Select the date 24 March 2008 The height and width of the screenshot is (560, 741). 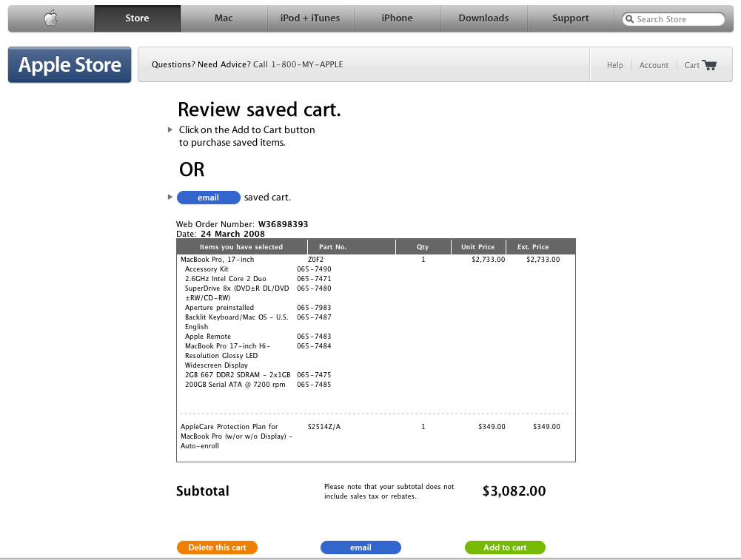(x=232, y=234)
